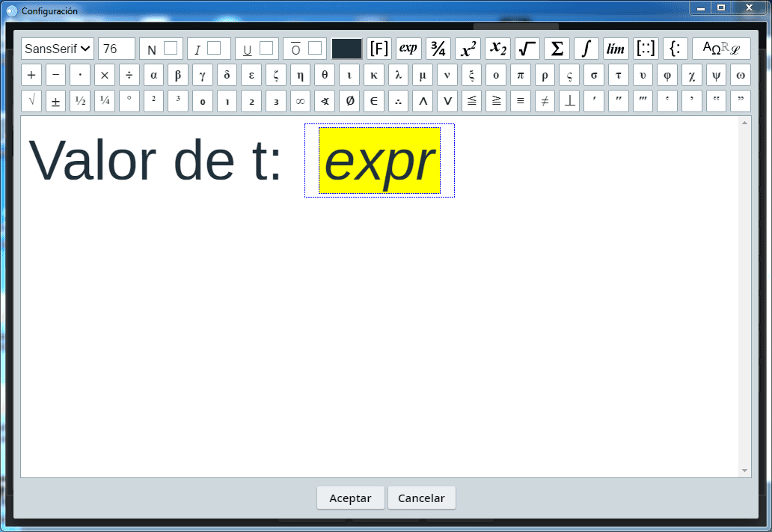Toggle the italic I checkbox
772x532 pixels.
[x=214, y=49]
